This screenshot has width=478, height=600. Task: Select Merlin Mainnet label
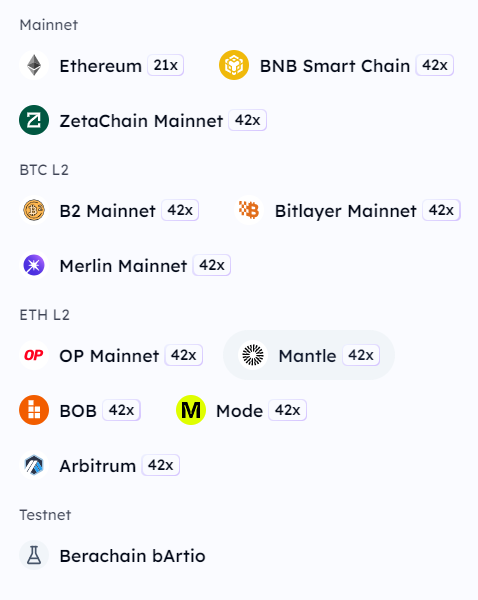tap(124, 266)
